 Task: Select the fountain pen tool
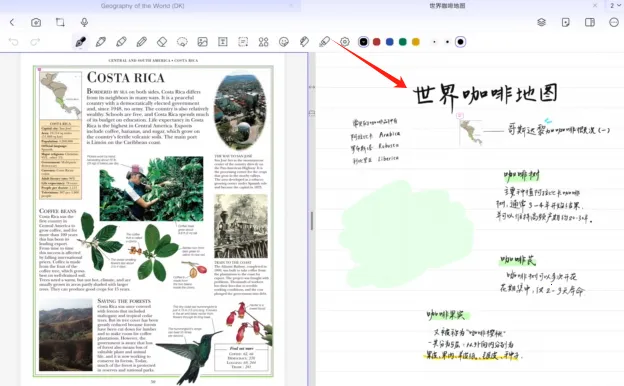coord(81,42)
